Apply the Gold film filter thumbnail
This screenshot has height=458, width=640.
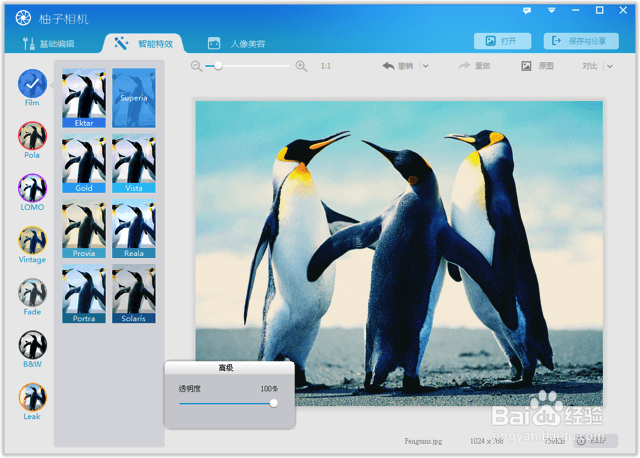point(84,163)
